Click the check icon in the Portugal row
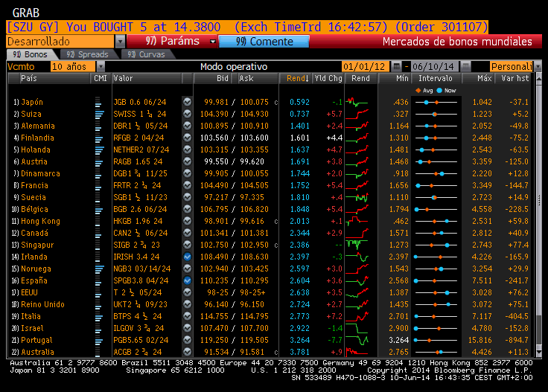This screenshot has width=548, height=392. click(188, 340)
